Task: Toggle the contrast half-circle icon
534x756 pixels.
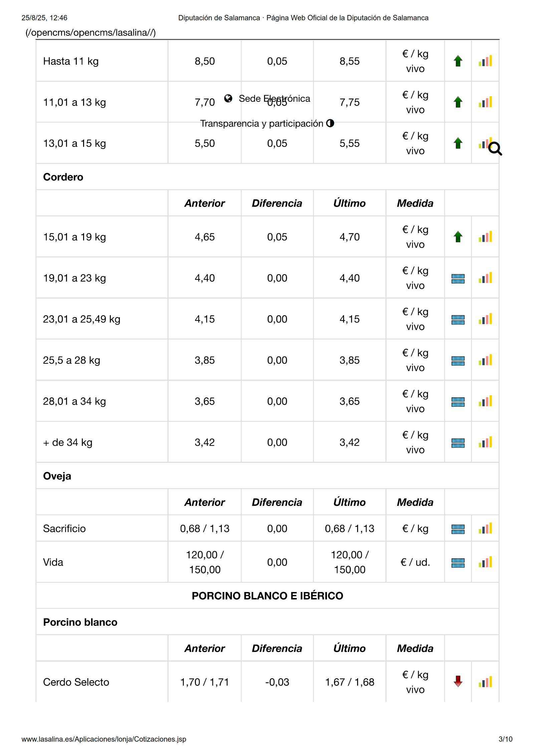Action: coord(330,123)
